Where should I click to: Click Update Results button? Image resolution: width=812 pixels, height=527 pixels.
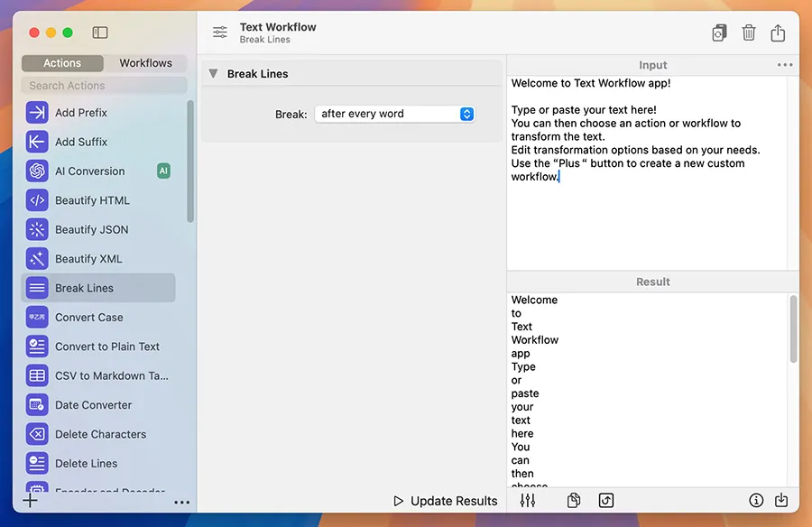tap(446, 501)
